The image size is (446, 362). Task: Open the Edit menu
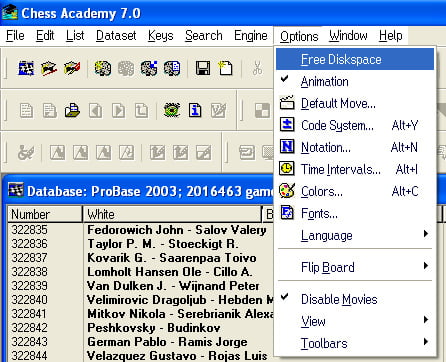pyautogui.click(x=45, y=35)
